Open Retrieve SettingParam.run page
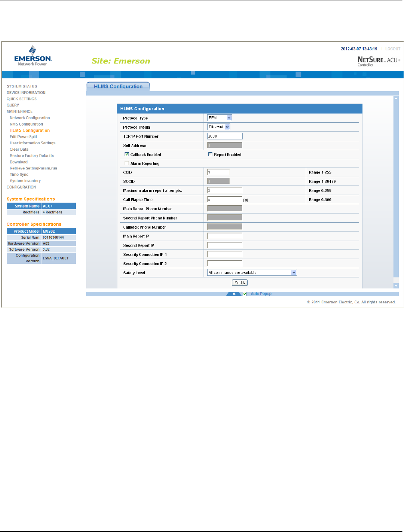404x532 pixels. pyautogui.click(x=34, y=168)
